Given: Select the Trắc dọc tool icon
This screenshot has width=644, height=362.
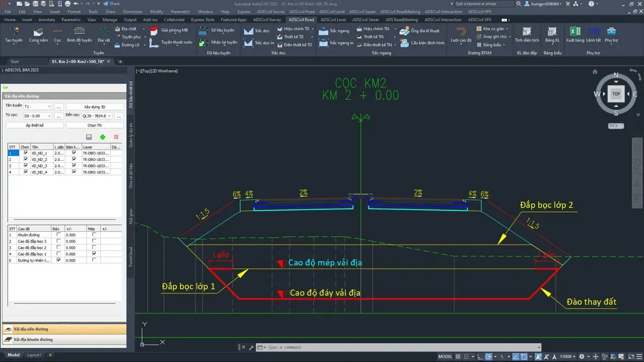Looking at the screenshot, I should [247, 31].
